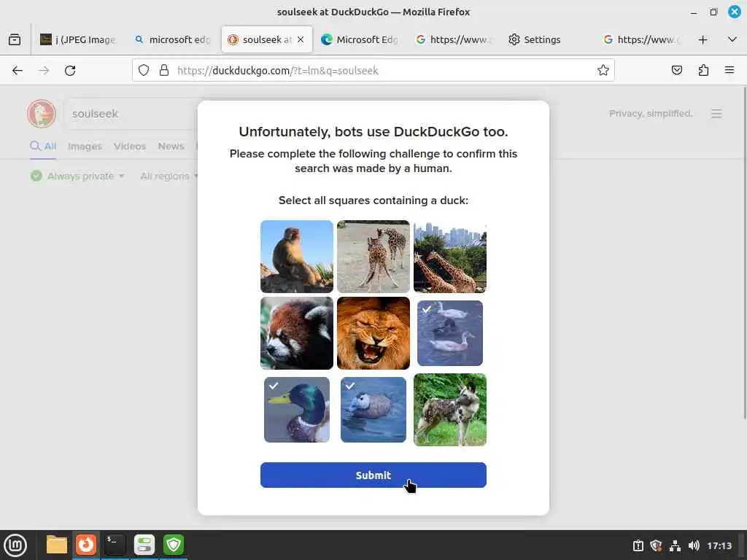Go back with the back arrow

[18, 71]
